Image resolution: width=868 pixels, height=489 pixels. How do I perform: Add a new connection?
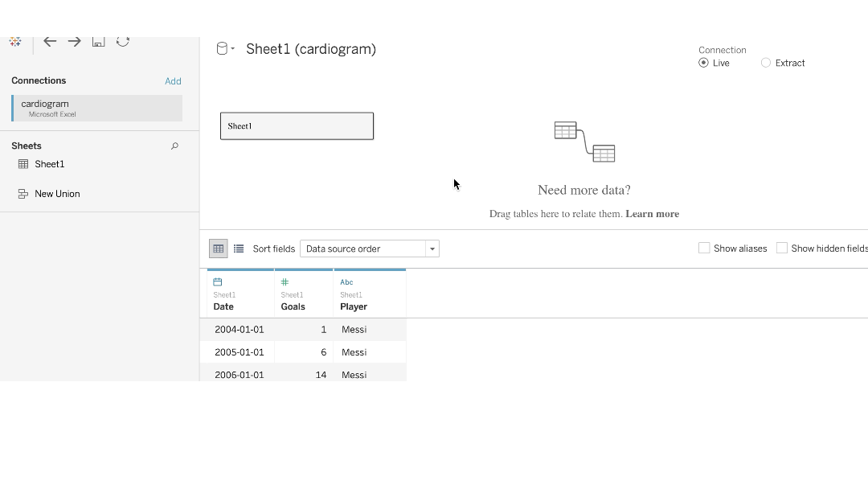coord(173,81)
